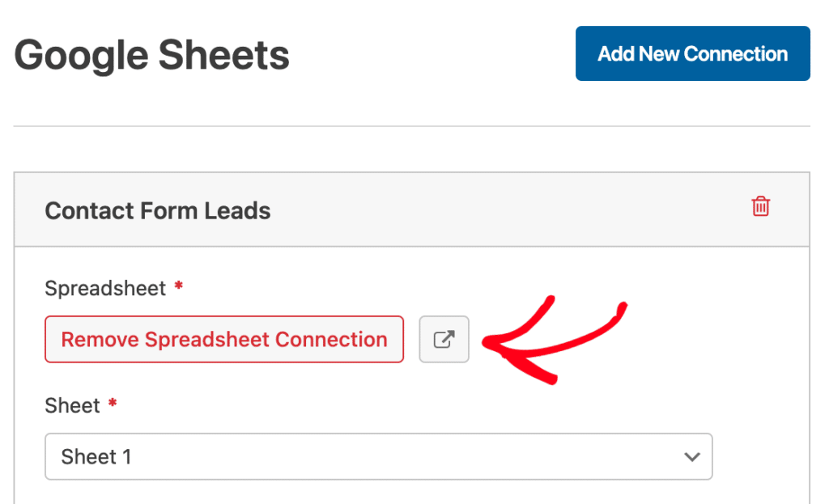Click the red trash can icon

click(x=760, y=206)
